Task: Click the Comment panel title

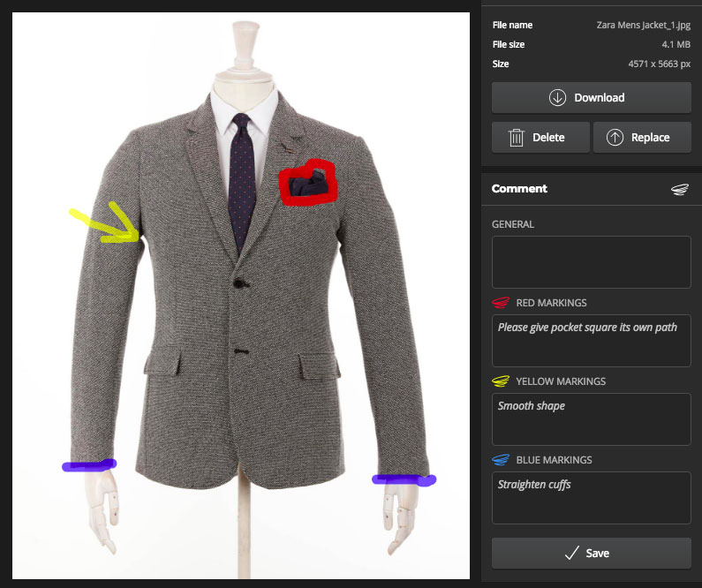Action: click(x=519, y=189)
